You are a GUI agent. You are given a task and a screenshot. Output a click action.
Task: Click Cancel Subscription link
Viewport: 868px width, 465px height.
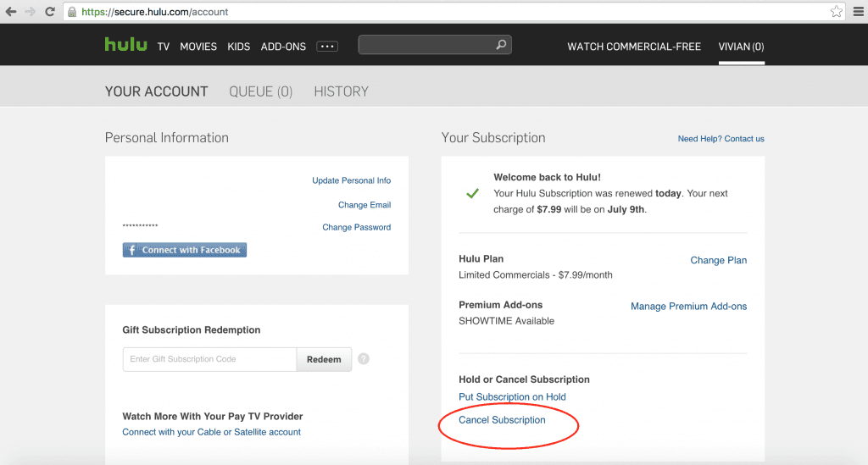tap(502, 420)
